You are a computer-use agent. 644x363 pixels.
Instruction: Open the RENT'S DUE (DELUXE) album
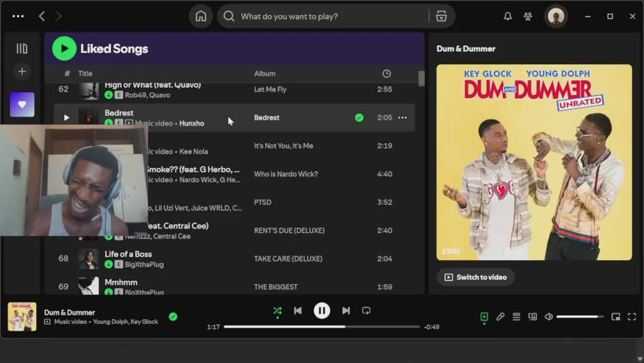click(x=289, y=230)
